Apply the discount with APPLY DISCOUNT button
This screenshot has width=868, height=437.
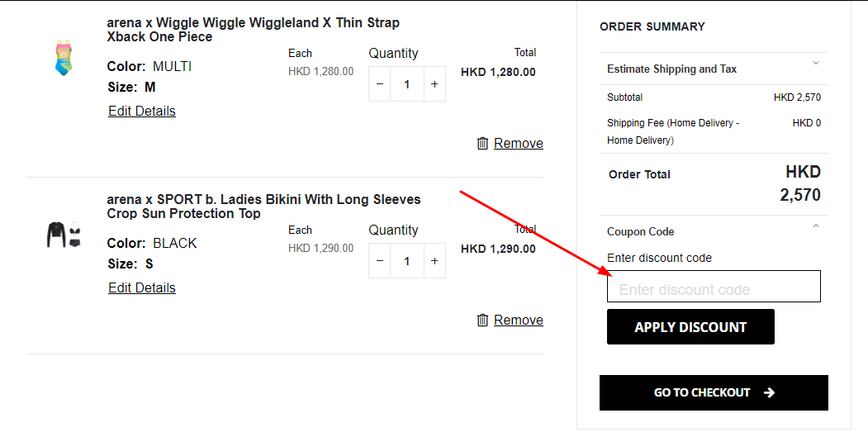coord(690,327)
